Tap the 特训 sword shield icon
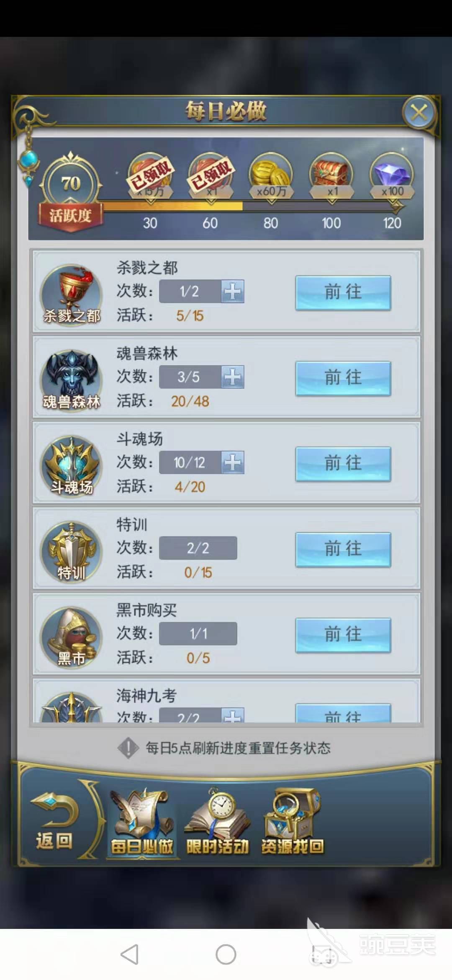 (x=71, y=551)
